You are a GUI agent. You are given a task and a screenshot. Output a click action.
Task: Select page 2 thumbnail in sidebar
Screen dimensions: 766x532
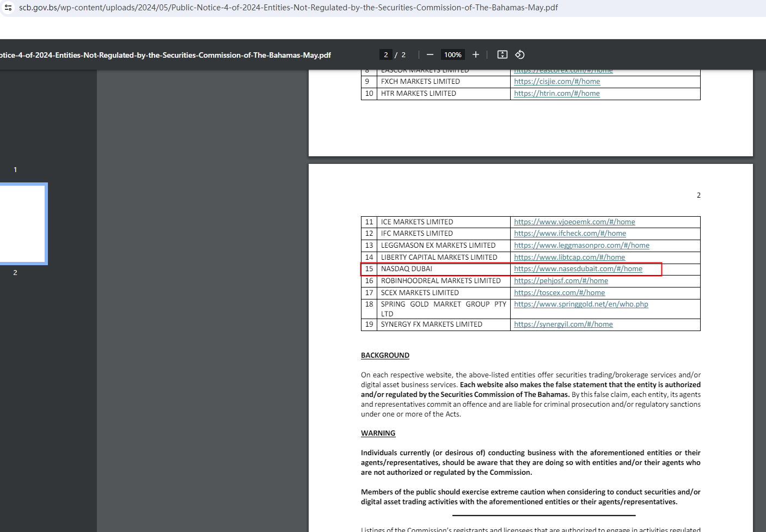point(22,224)
